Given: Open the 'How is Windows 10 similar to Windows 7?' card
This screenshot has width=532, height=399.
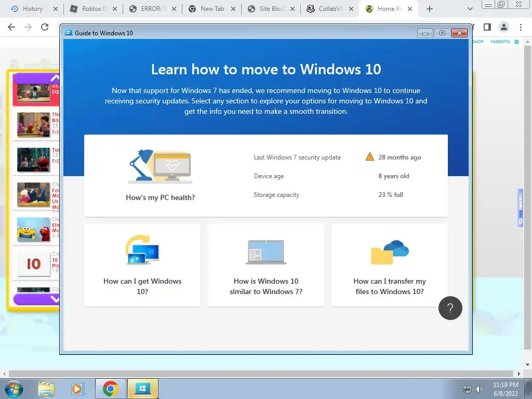Looking at the screenshot, I should point(265,265).
